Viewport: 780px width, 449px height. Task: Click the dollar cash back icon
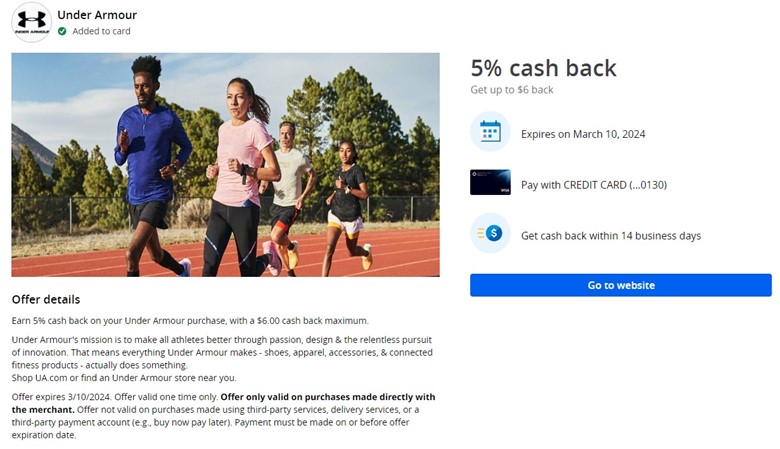coord(490,233)
